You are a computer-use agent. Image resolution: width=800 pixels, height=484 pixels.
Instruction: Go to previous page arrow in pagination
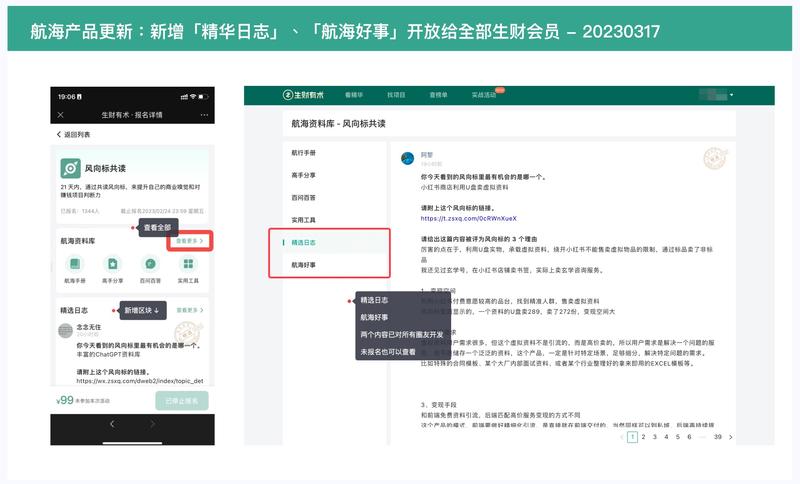(621, 437)
